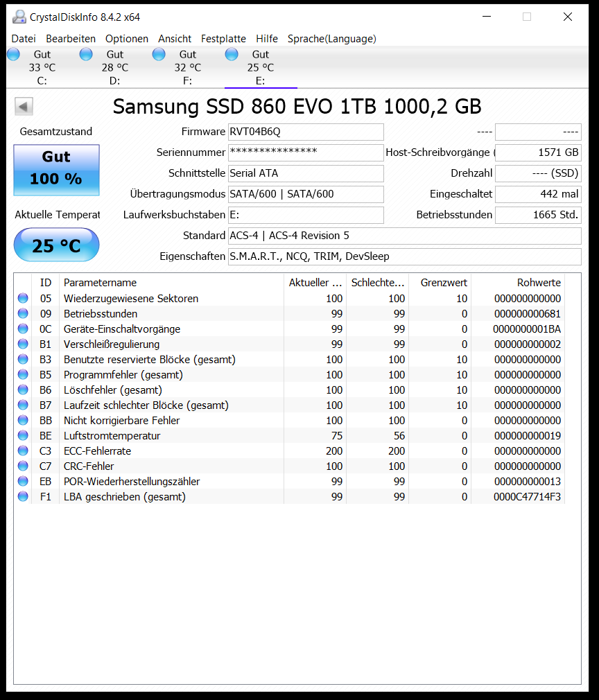Select drive F: status orb

point(159,55)
